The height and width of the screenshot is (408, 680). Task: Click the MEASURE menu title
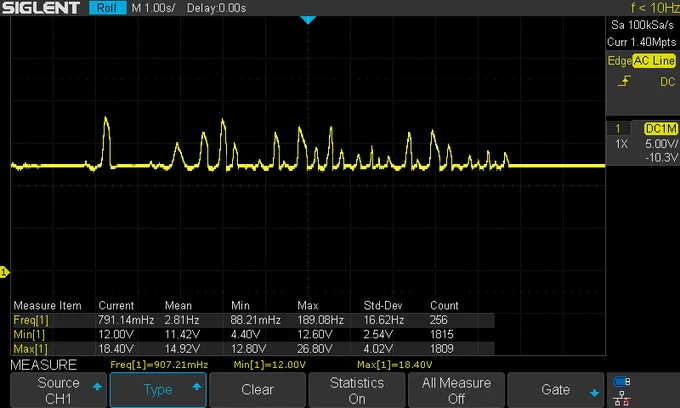coord(43,365)
